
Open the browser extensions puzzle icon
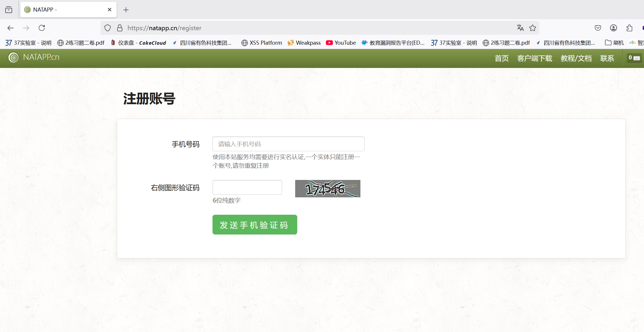click(629, 28)
